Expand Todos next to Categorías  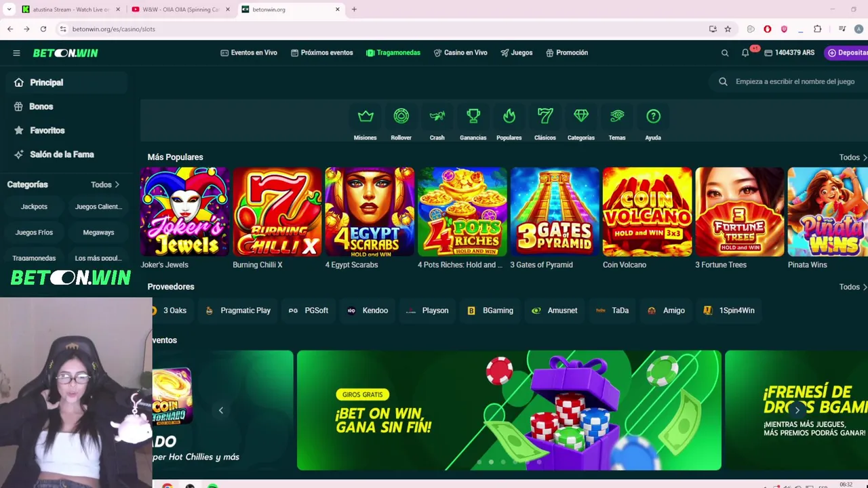[105, 184]
